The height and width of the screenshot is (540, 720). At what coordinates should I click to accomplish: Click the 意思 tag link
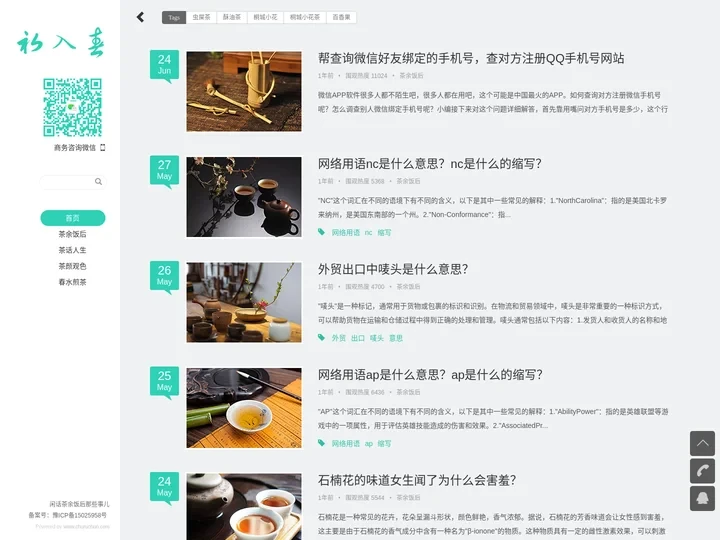pos(396,338)
